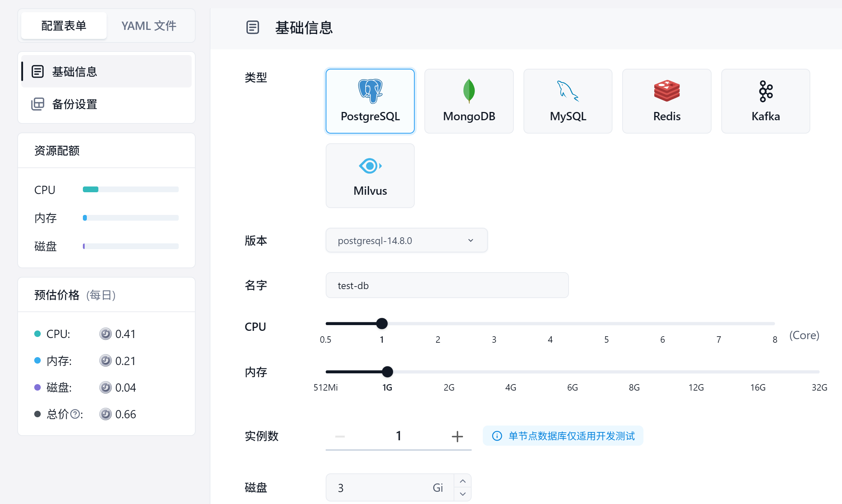
Task: Click the 磁盘 price coin icon
Action: click(106, 387)
